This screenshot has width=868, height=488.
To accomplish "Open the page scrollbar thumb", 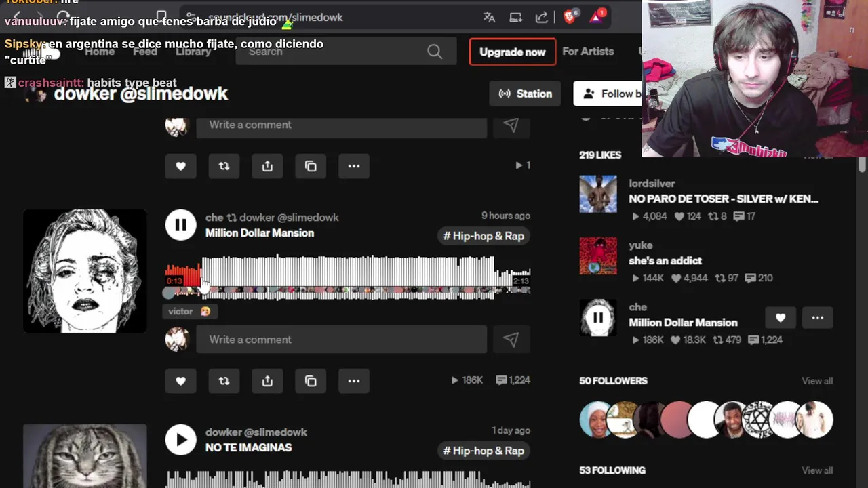I will coord(862,165).
